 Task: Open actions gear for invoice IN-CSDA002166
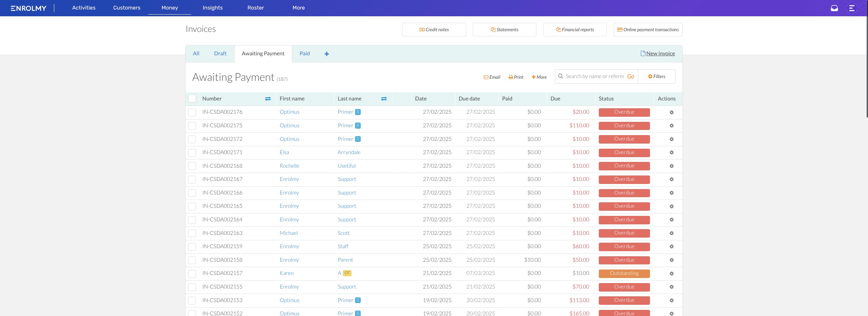coord(671,193)
